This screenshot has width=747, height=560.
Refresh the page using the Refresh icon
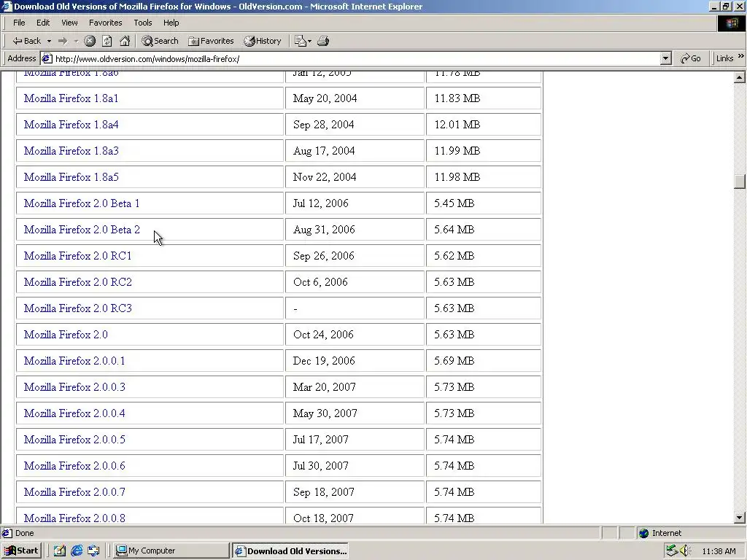(x=107, y=41)
